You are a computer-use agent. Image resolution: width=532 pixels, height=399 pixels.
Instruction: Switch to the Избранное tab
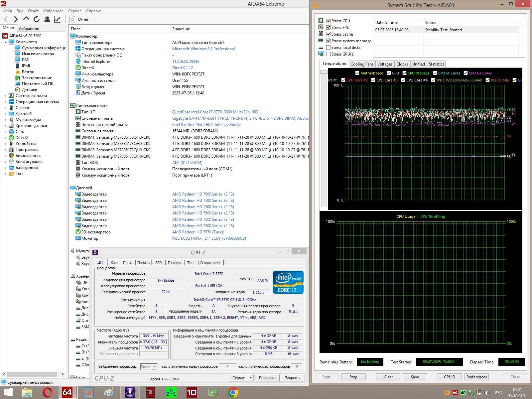click(x=29, y=29)
